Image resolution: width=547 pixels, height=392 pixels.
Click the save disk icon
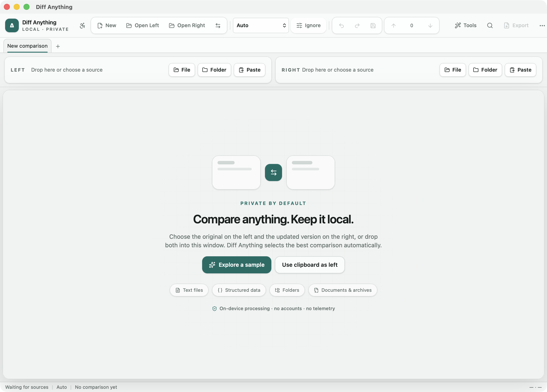point(373,25)
